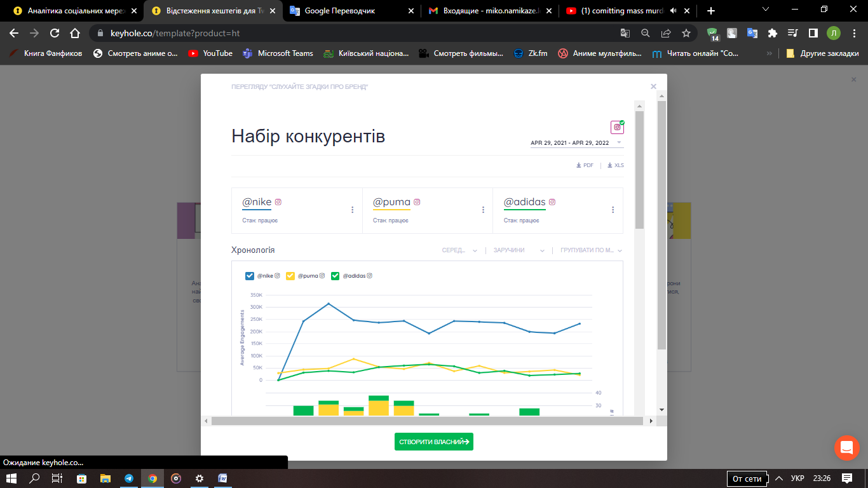Open the notification center in system tray
Screen dimensions: 868x488
point(846,478)
